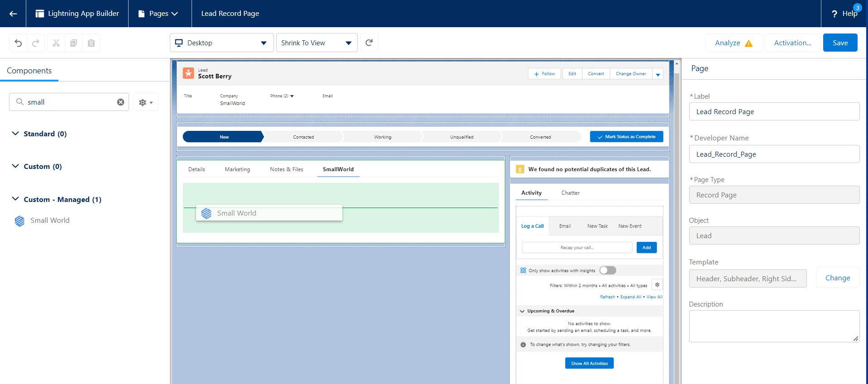Click the Paste clipboard icon

(x=91, y=43)
